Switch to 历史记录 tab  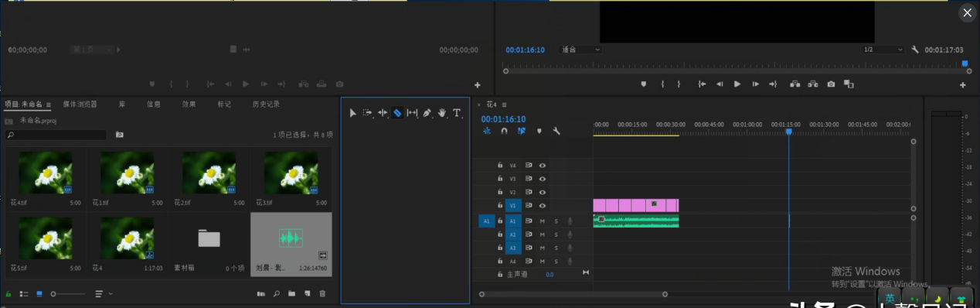pyautogui.click(x=266, y=104)
